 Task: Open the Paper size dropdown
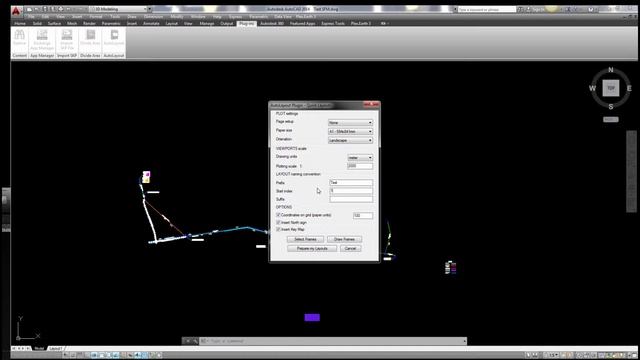click(350, 131)
